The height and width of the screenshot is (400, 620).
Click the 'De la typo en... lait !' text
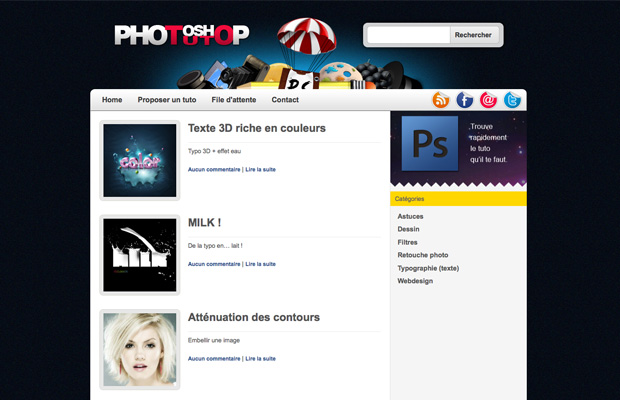coord(215,245)
